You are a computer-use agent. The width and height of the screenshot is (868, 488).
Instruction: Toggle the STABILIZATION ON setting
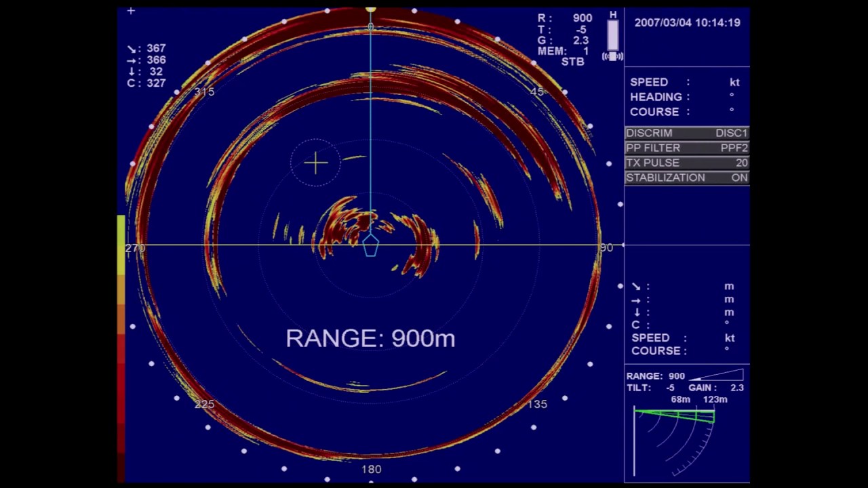[687, 178]
